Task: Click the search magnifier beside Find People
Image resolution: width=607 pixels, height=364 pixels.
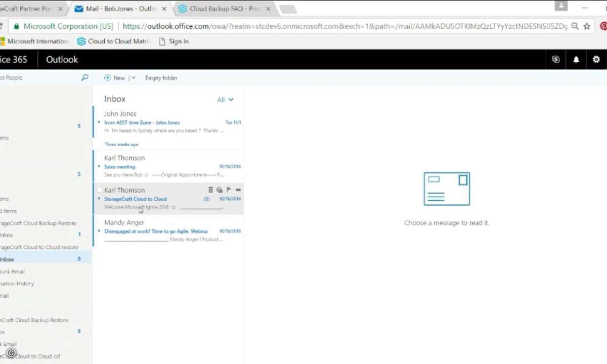Action: click(x=85, y=77)
